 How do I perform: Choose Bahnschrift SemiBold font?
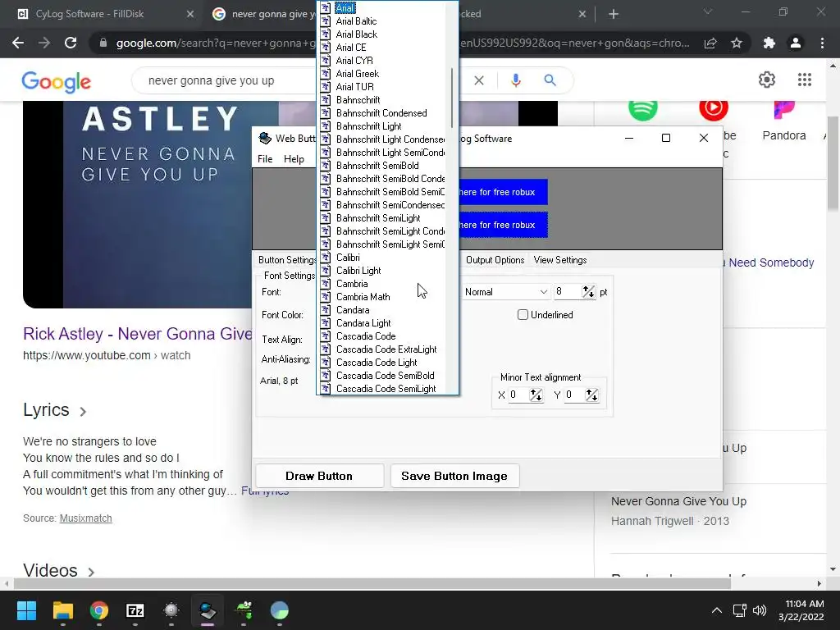pyautogui.click(x=377, y=166)
